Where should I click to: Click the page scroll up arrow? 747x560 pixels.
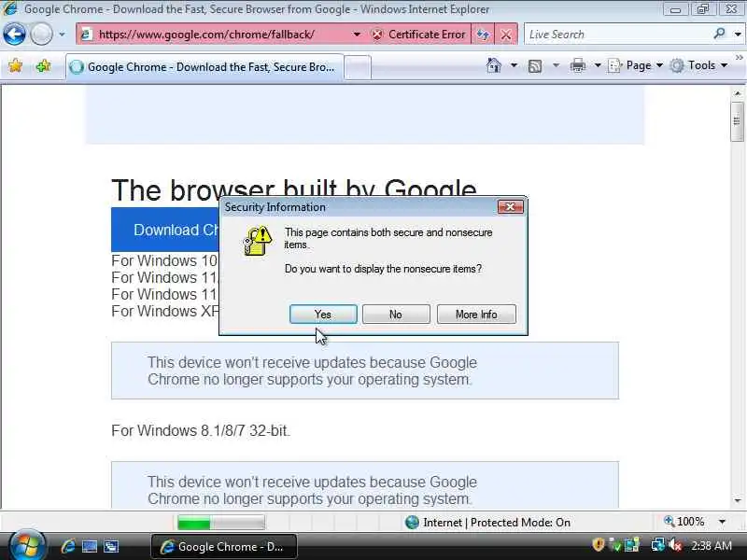[x=738, y=93]
